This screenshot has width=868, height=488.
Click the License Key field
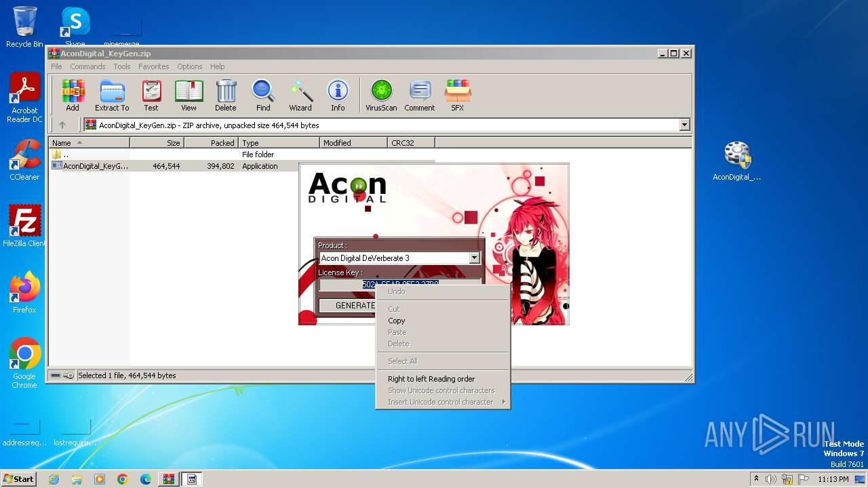400,285
